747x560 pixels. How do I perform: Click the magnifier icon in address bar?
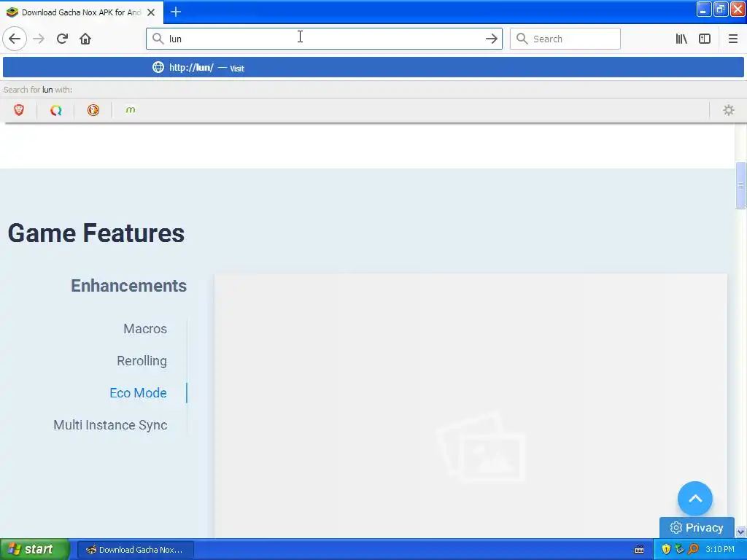click(x=158, y=39)
